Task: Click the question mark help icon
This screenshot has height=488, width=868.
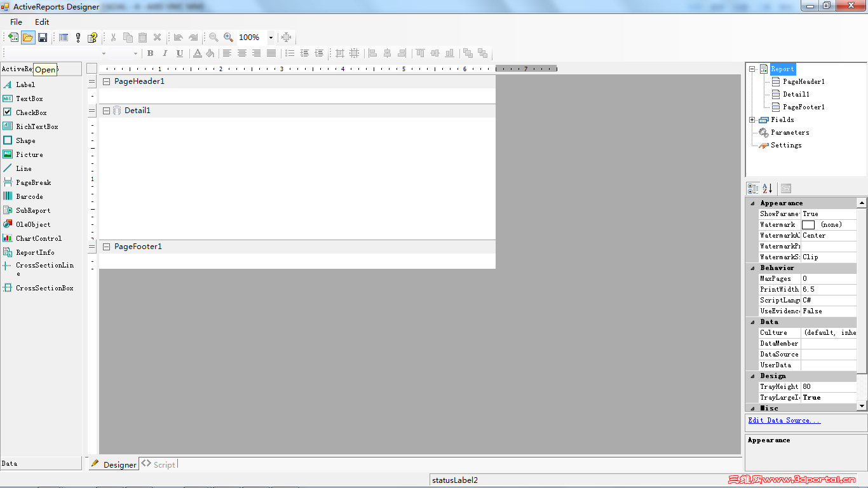Action: point(93,37)
